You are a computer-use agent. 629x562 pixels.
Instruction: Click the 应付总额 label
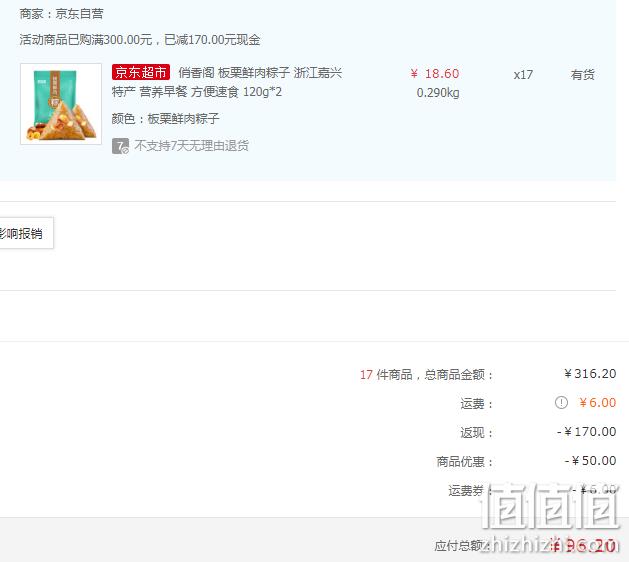pos(461,546)
